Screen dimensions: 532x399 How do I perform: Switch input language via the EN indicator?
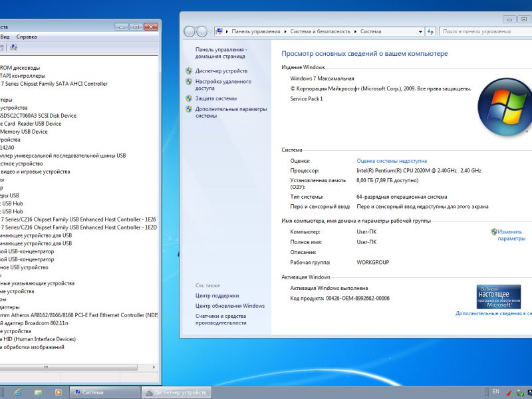click(x=495, y=392)
